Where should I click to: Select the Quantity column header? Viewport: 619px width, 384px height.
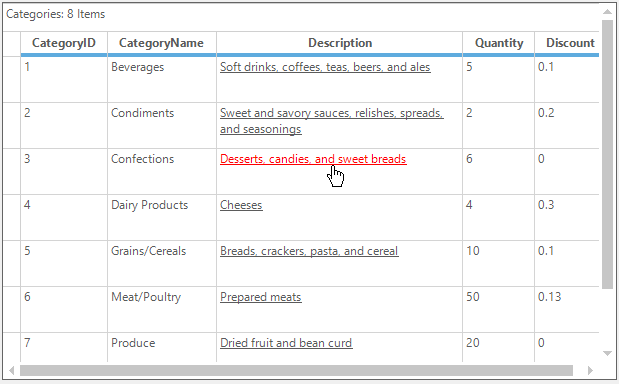[x=499, y=43]
